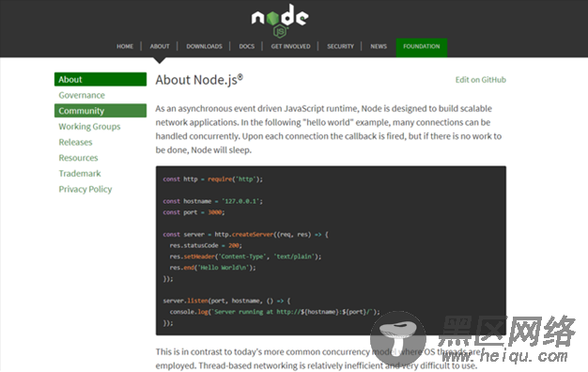
Task: Open the Privacy Policy link
Action: pos(85,190)
